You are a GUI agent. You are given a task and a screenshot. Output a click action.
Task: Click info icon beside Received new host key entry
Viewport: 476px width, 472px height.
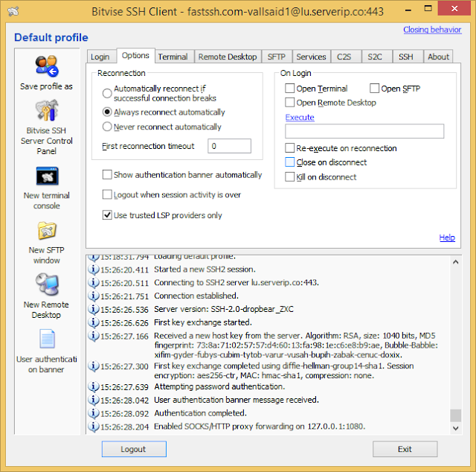point(93,336)
